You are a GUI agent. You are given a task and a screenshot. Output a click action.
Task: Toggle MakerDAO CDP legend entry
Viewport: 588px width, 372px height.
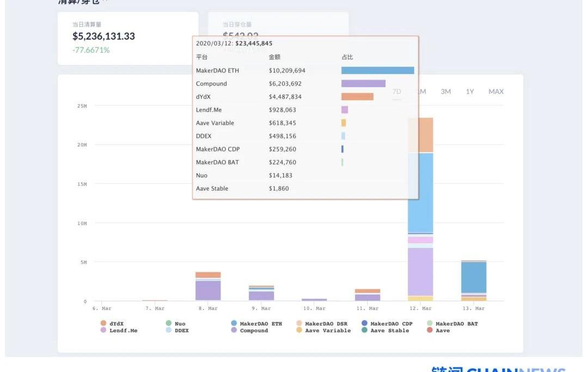(387, 323)
